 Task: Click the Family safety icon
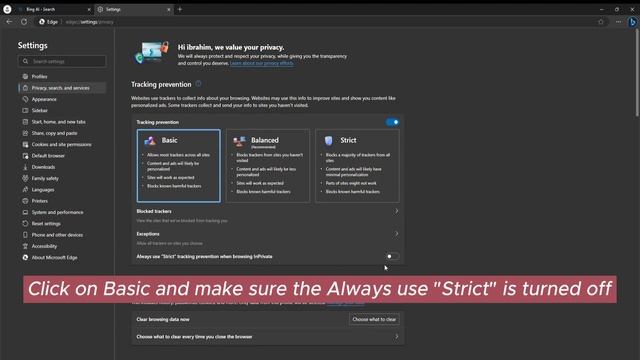25,178
